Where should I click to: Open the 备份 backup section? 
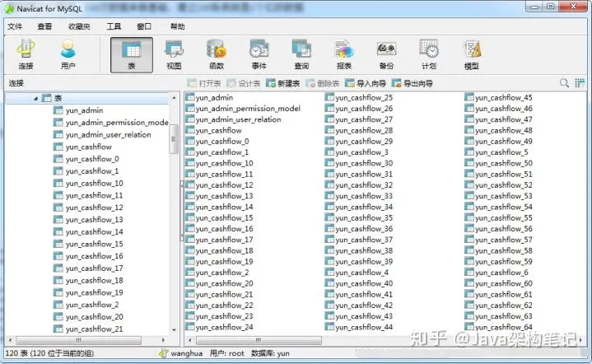(x=386, y=54)
